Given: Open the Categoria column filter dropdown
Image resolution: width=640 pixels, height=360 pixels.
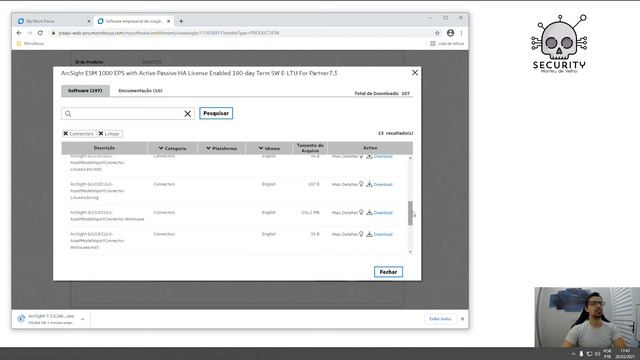Looking at the screenshot, I should (172, 148).
